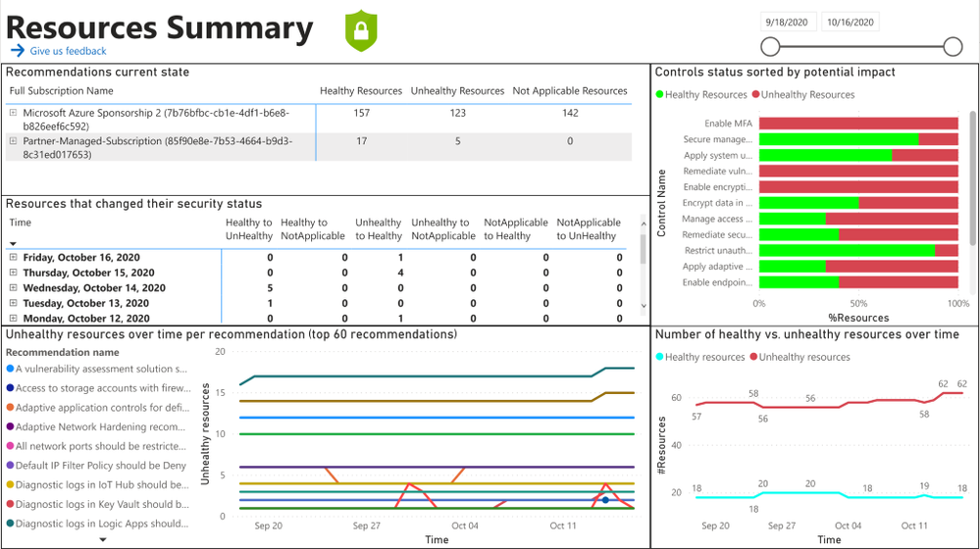The height and width of the screenshot is (549, 980).
Task: Select green segment of Restrict unauth... bar
Action: 847,250
